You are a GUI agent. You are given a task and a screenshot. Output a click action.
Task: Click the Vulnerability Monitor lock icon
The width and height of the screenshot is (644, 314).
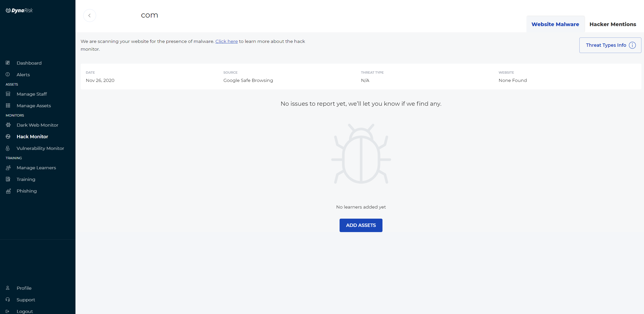8,148
